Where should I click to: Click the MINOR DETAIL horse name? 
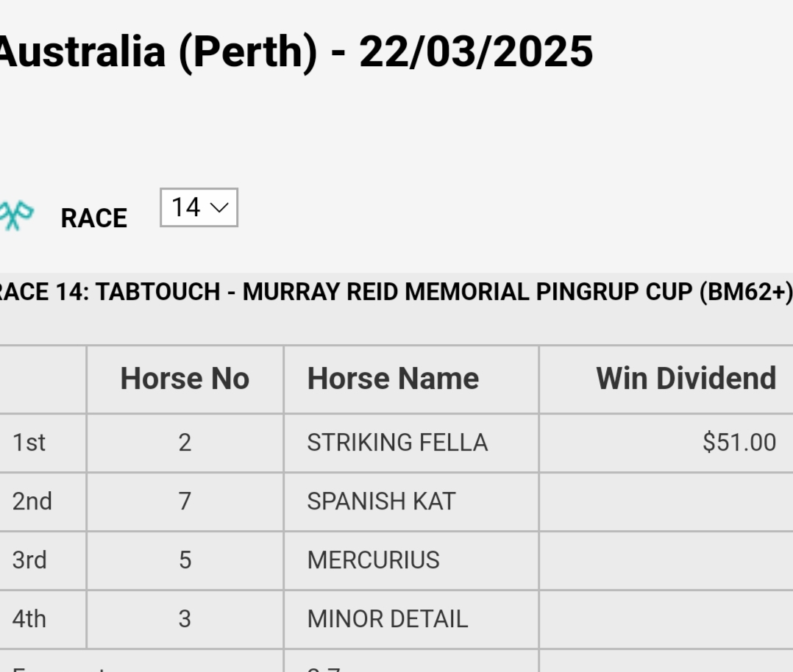coord(388,619)
